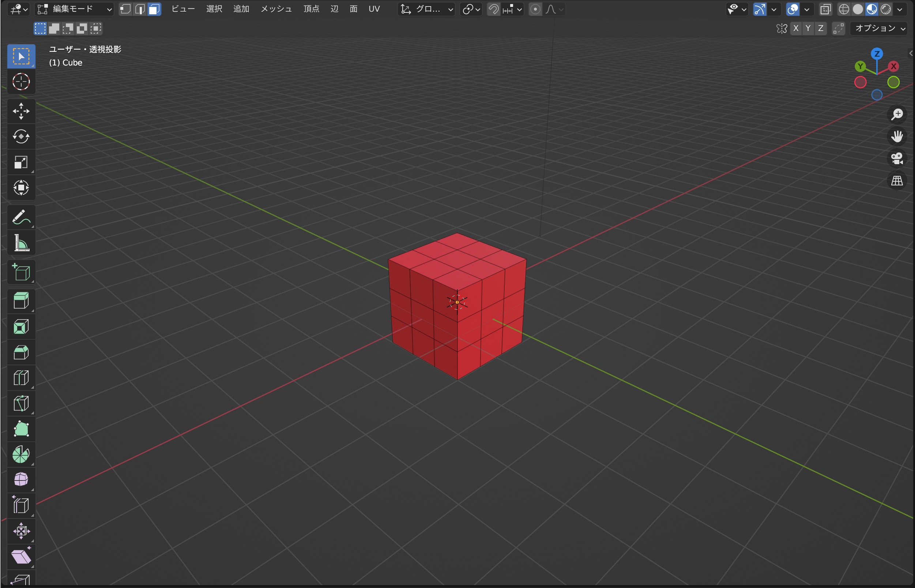The image size is (915, 588).
Task: Select the Knife tool
Action: (21, 404)
